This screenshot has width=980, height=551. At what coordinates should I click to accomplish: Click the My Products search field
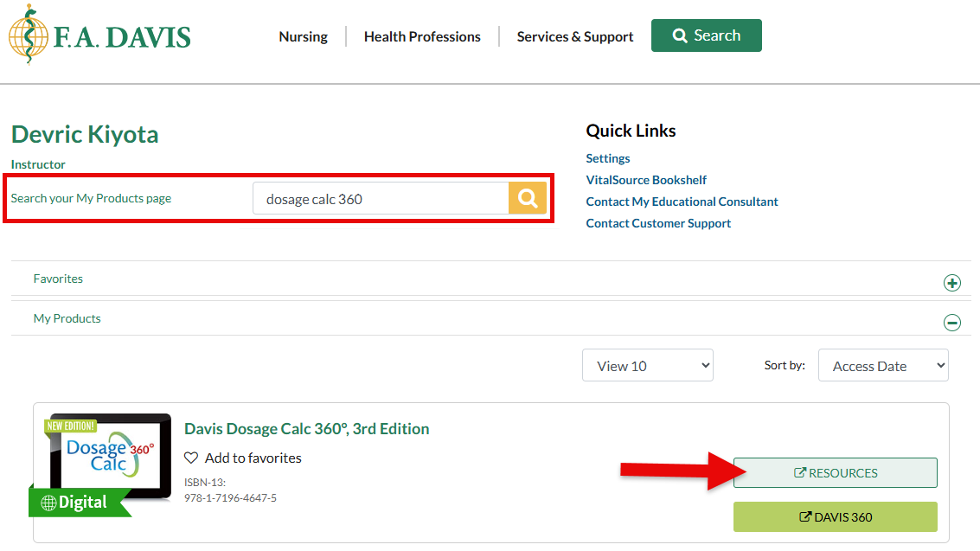(x=381, y=199)
